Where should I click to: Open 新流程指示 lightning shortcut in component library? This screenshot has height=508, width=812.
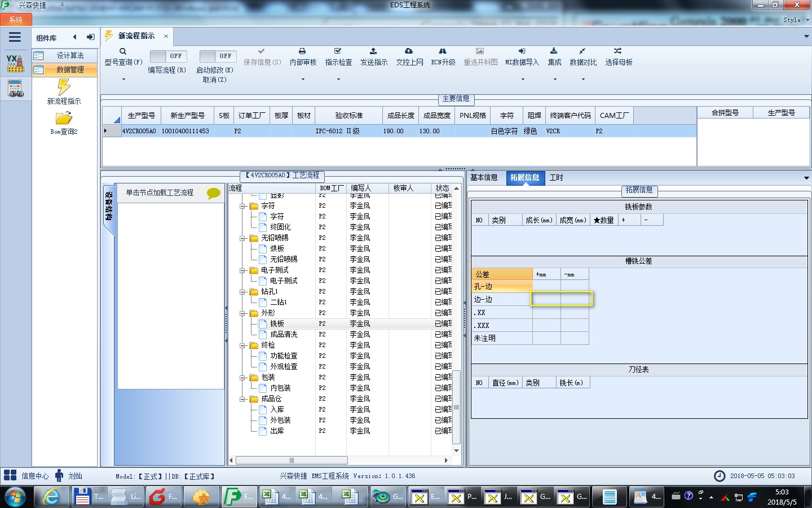(64, 92)
